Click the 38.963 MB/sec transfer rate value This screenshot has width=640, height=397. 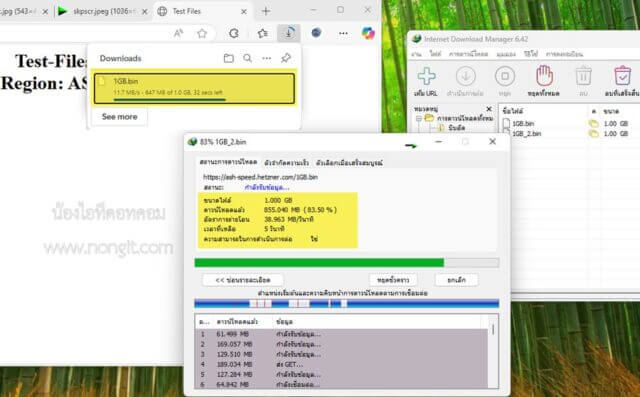pos(289,220)
